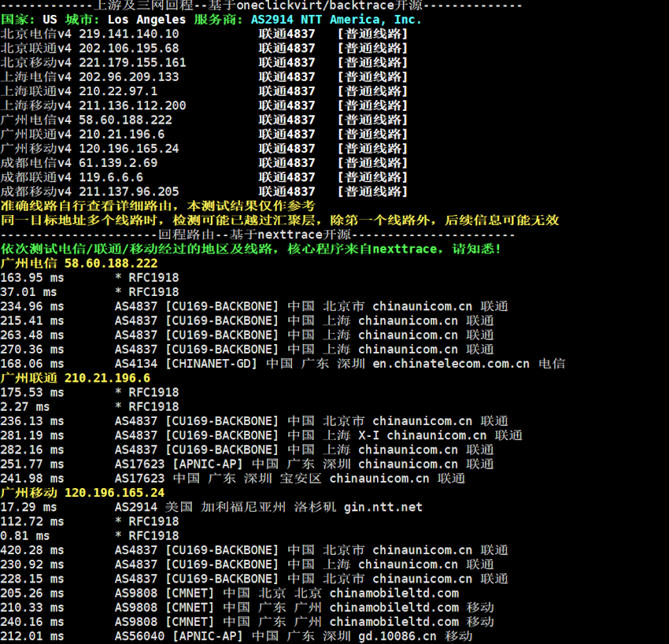Click the IP address 219.141.140.10
Viewport: 669px width, 644px height.
coord(129,34)
